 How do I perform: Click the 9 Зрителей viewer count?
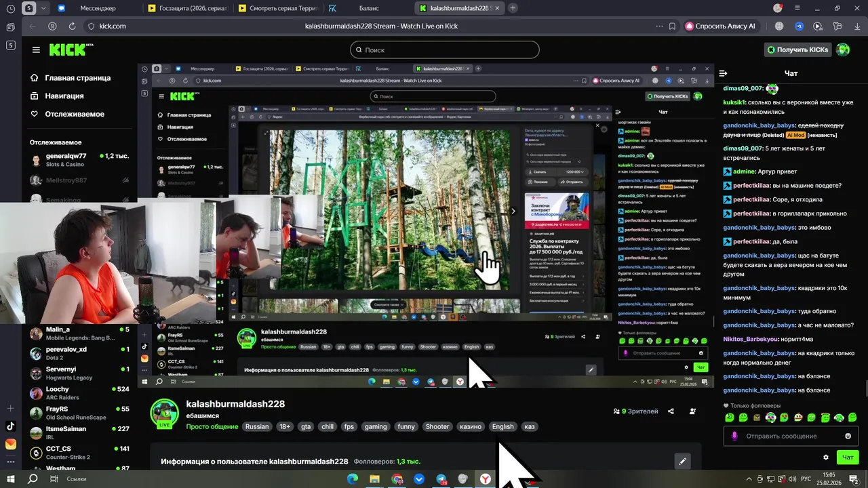click(x=635, y=411)
